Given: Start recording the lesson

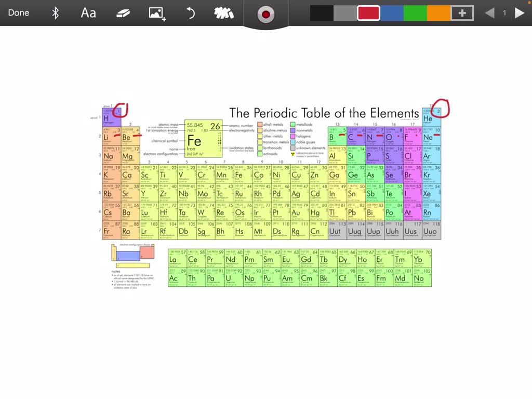Looking at the screenshot, I should 266,15.
